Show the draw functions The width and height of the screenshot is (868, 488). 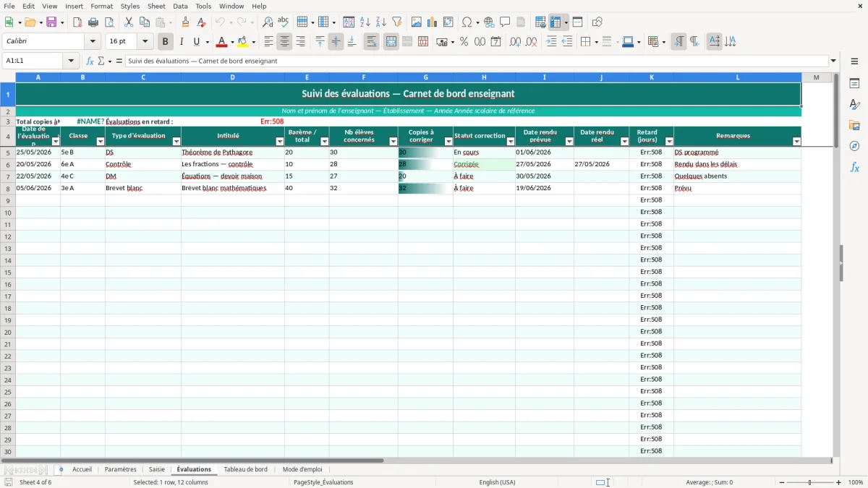coord(597,22)
